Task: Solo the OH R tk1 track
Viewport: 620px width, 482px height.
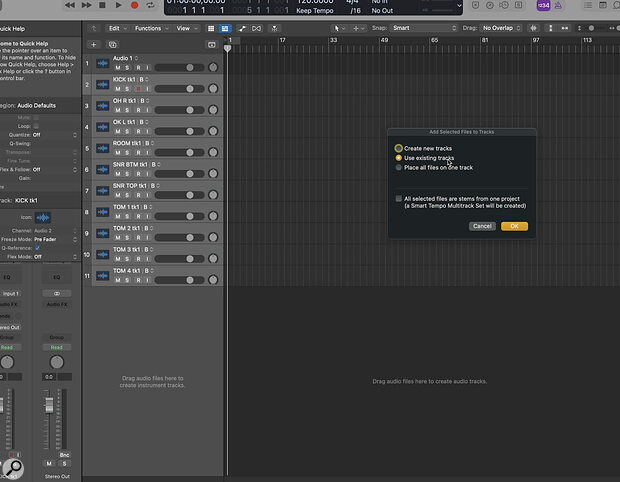Action: pyautogui.click(x=127, y=110)
